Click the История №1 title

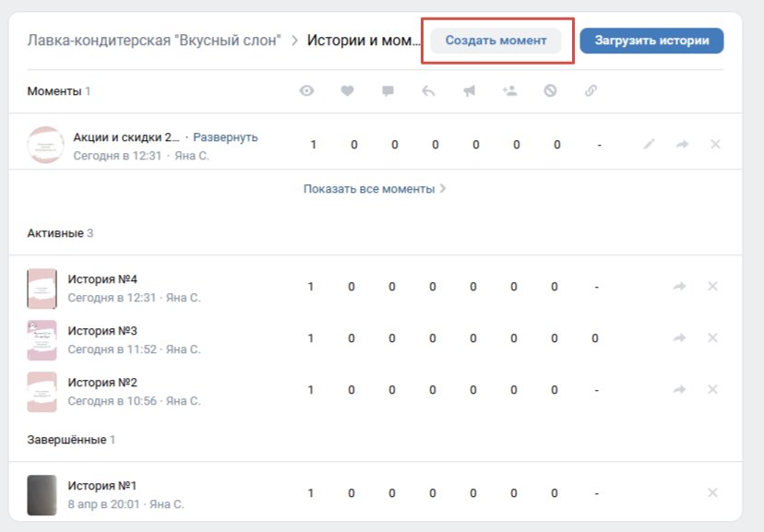(101, 486)
